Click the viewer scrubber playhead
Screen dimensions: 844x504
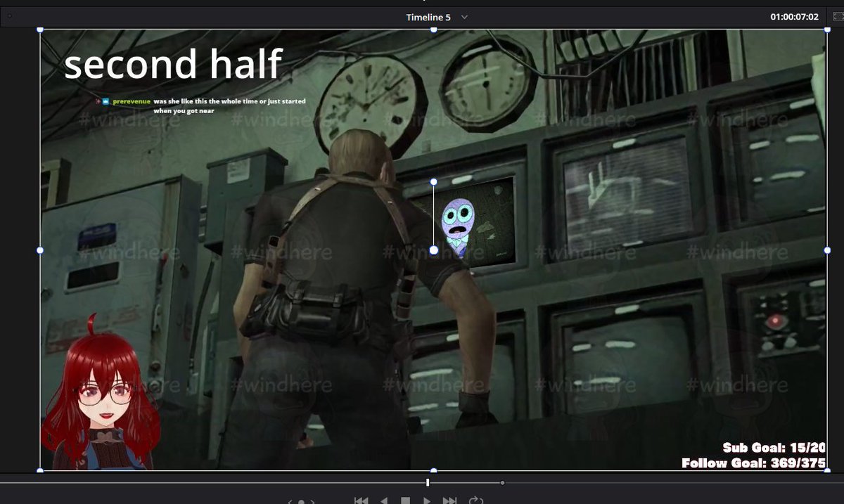pos(428,482)
